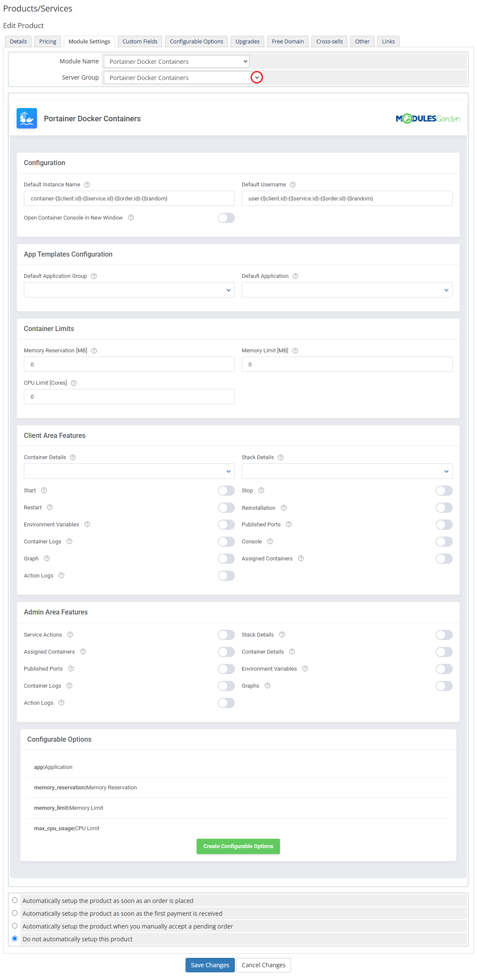Show help for Memory Reservation [MB]

pyautogui.click(x=94, y=351)
